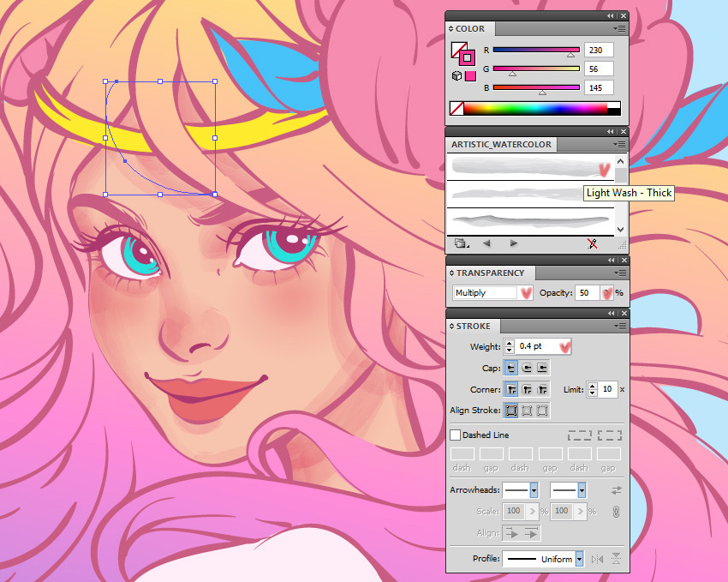This screenshot has height=582, width=728.
Task: Click the brush list scroll down arrow
Action: point(620,229)
